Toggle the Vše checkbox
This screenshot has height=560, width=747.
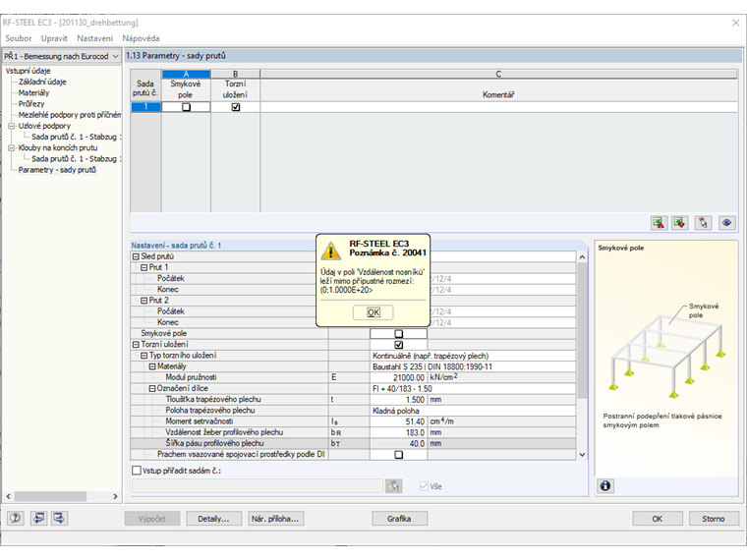tap(424, 486)
